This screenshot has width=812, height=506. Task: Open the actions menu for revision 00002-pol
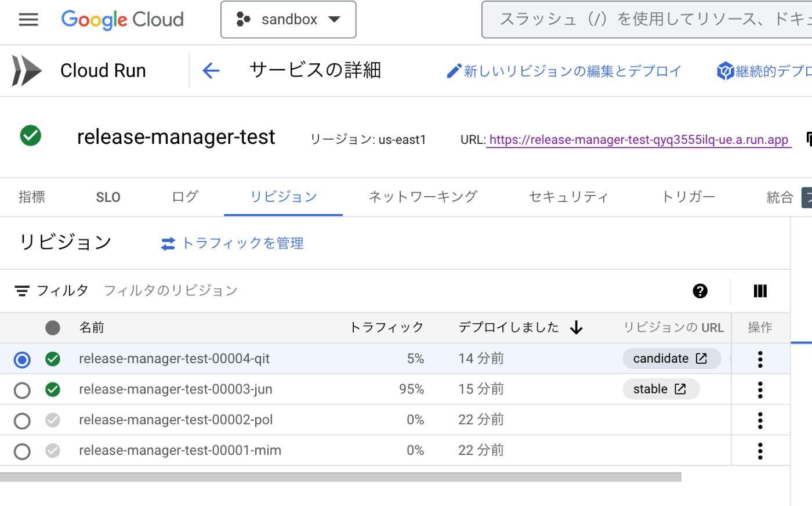(x=760, y=420)
